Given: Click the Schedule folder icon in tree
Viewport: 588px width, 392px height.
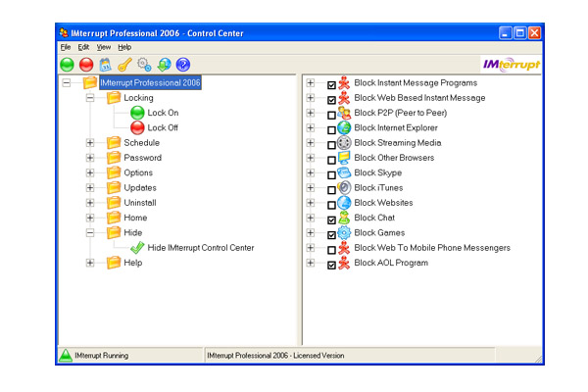Looking at the screenshot, I should click(114, 142).
